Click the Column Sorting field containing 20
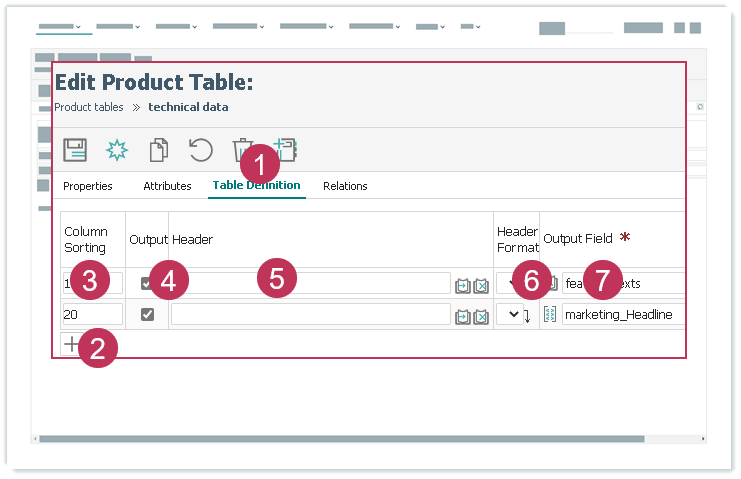Screen dimensions: 741x479 point(92,314)
